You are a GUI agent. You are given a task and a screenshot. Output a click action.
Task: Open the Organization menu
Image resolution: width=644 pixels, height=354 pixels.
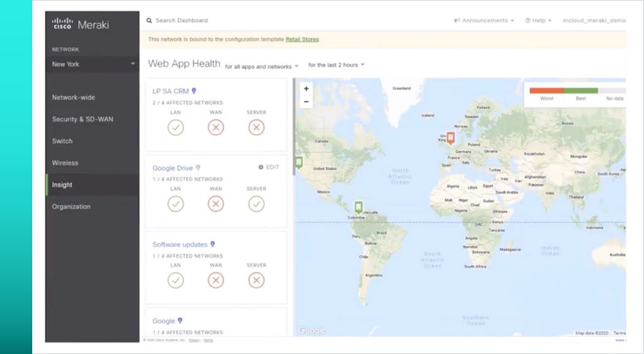92,207
